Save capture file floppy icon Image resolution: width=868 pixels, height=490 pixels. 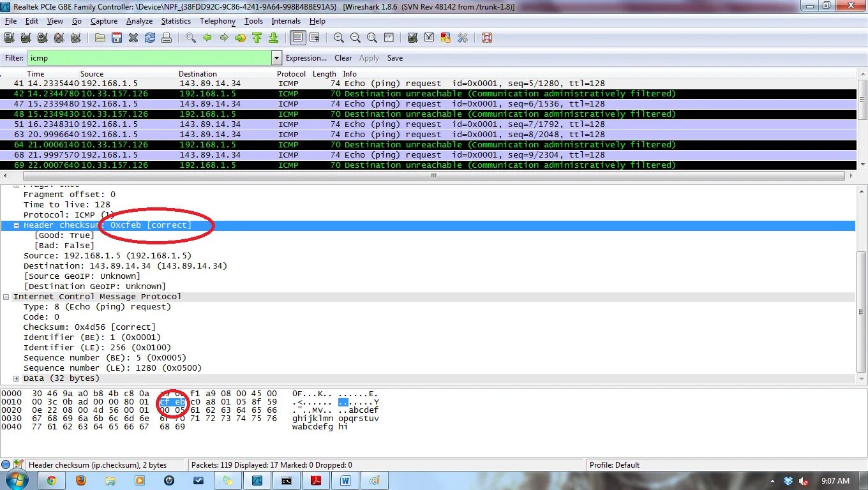[x=117, y=38]
